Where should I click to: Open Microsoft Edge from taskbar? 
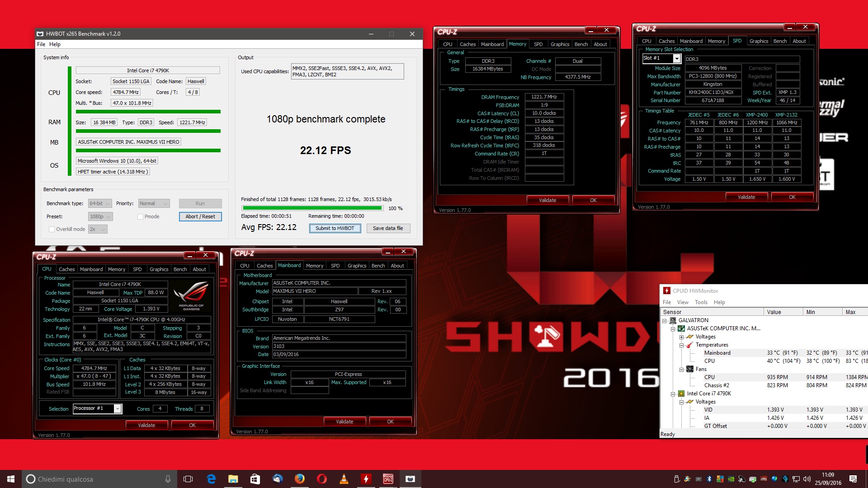point(211,479)
